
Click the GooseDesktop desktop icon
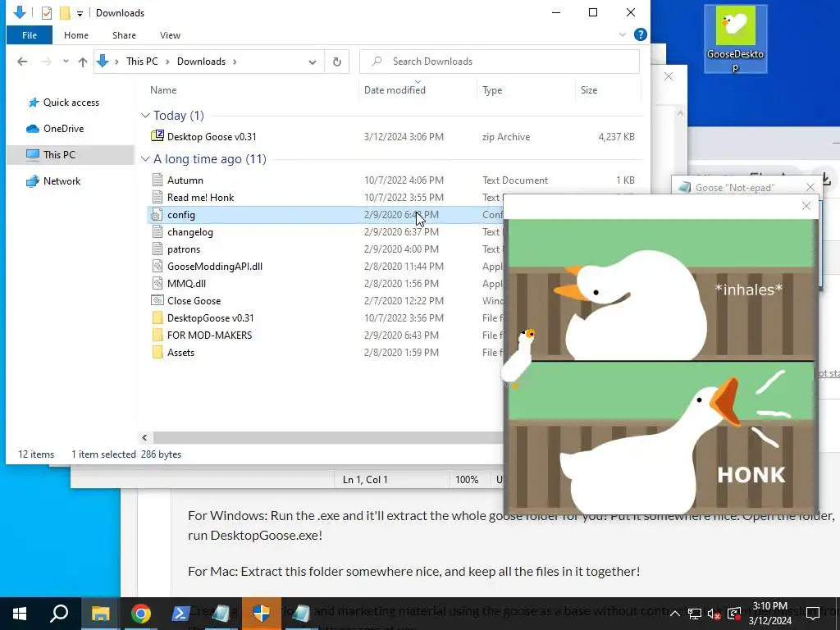point(735,39)
